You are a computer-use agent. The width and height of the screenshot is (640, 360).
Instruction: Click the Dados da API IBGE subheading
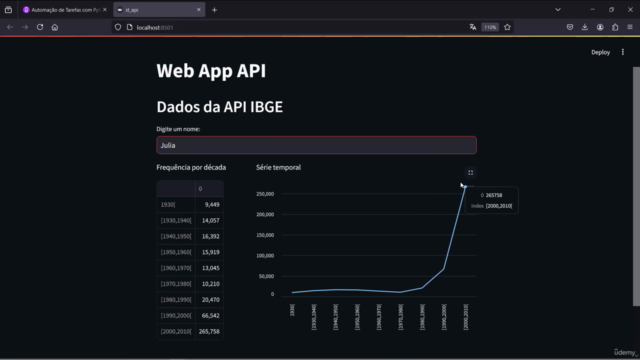(220, 107)
